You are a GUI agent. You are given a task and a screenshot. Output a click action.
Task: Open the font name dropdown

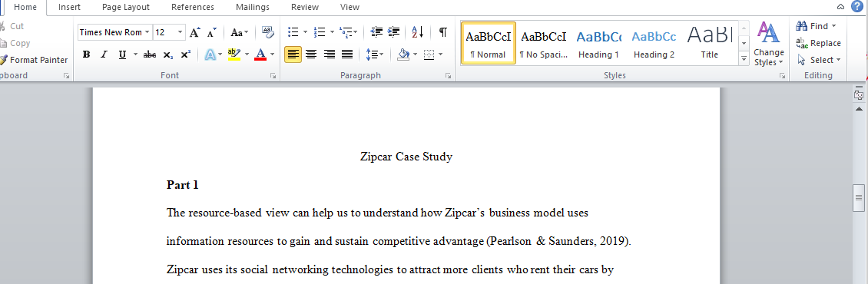pyautogui.click(x=147, y=32)
